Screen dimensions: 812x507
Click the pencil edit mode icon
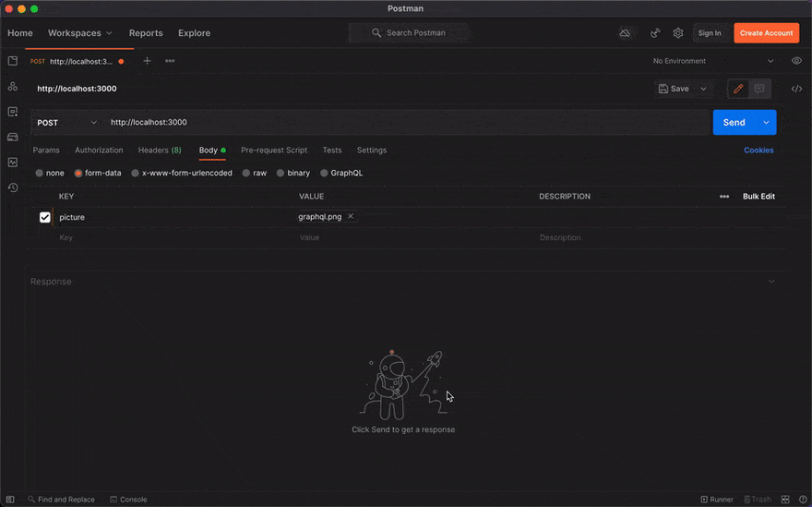click(738, 89)
